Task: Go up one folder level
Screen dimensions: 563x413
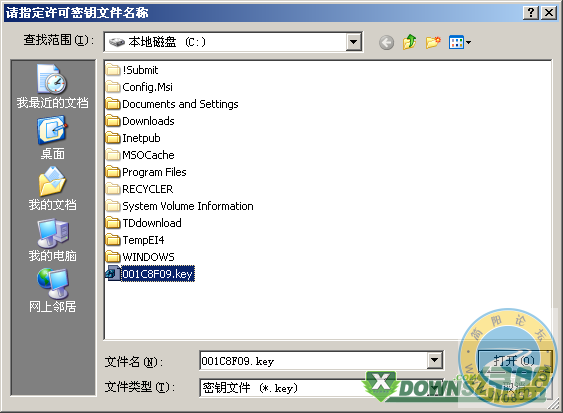Action: 409,42
